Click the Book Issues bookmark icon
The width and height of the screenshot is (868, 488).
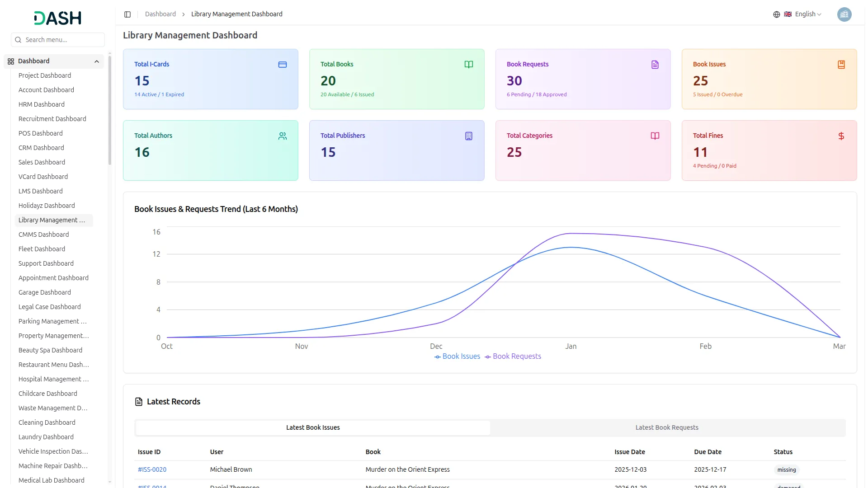tap(841, 65)
